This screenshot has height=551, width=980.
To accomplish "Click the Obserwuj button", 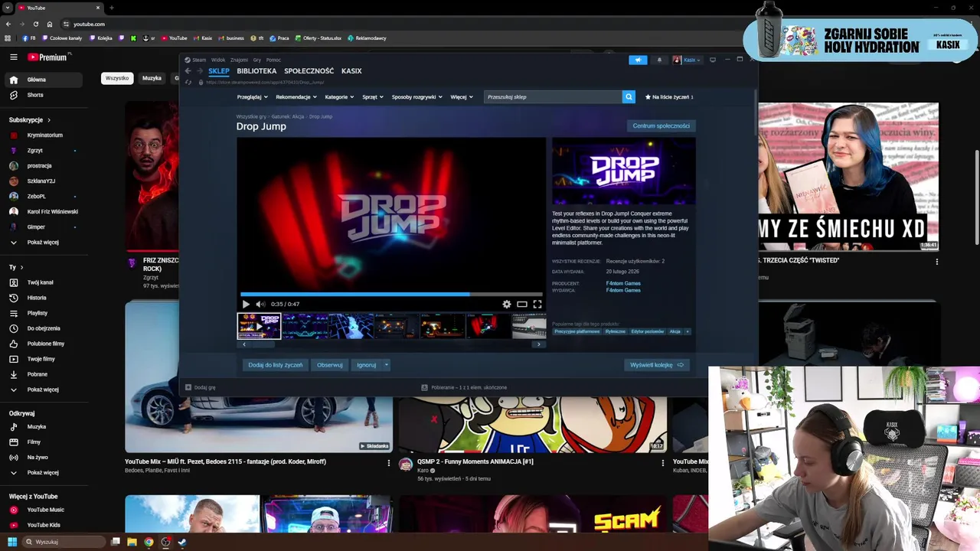I will pos(330,365).
